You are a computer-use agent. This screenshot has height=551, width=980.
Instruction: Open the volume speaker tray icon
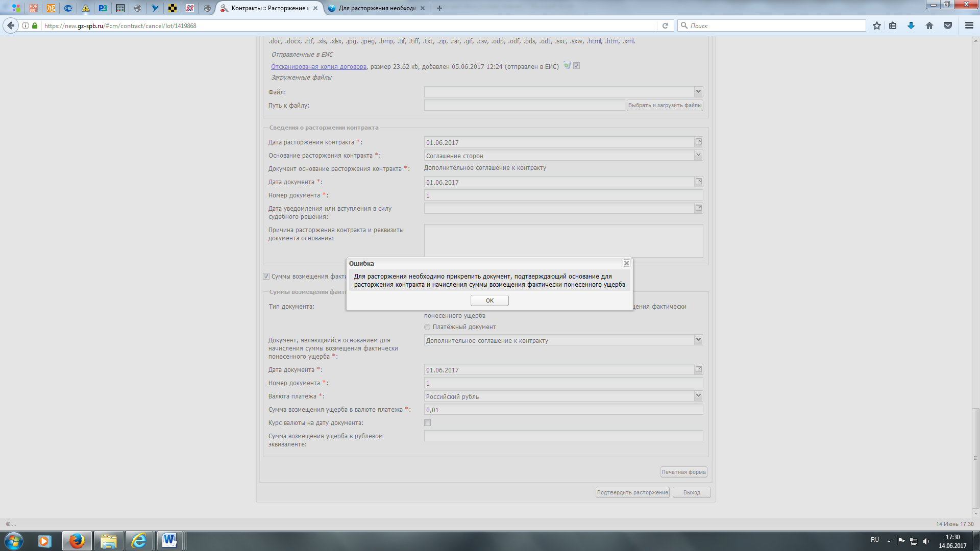coord(926,541)
